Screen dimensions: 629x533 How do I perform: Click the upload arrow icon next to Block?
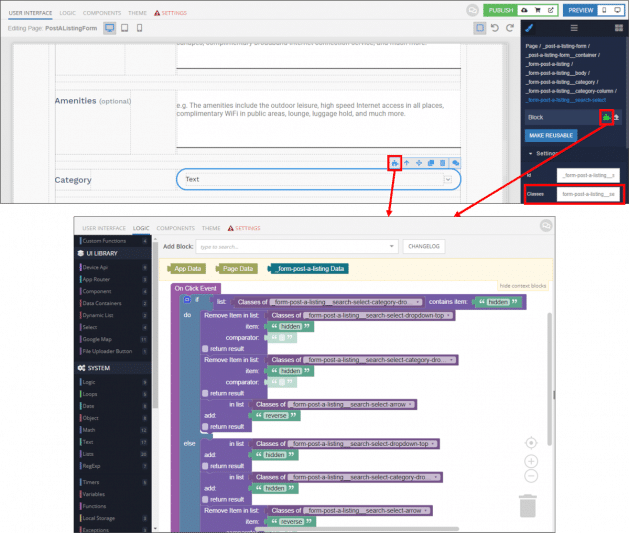point(617,117)
